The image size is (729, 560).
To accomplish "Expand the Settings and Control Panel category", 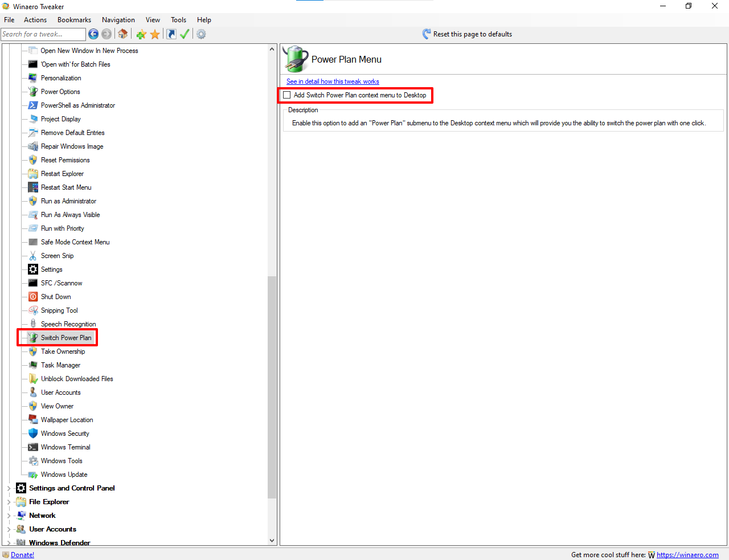I will [9, 488].
